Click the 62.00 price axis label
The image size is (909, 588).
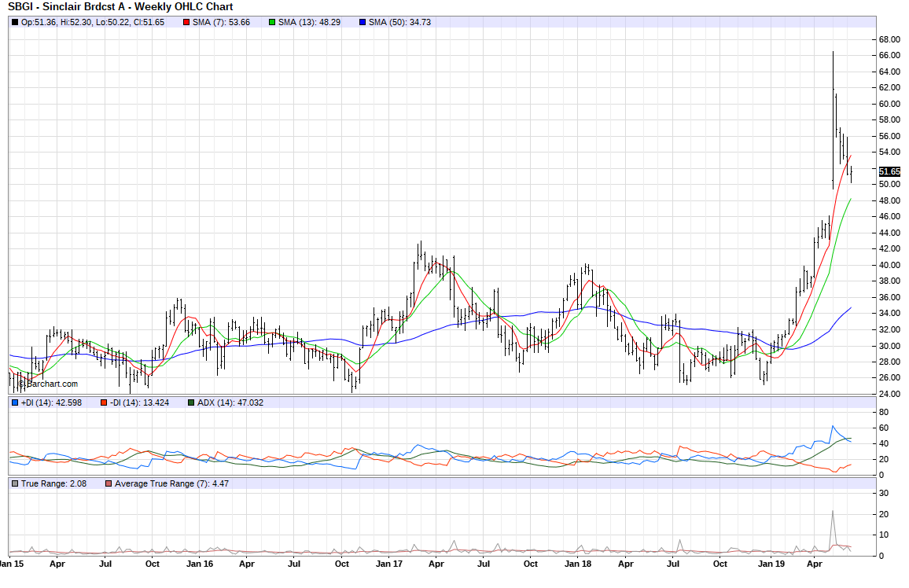[889, 88]
